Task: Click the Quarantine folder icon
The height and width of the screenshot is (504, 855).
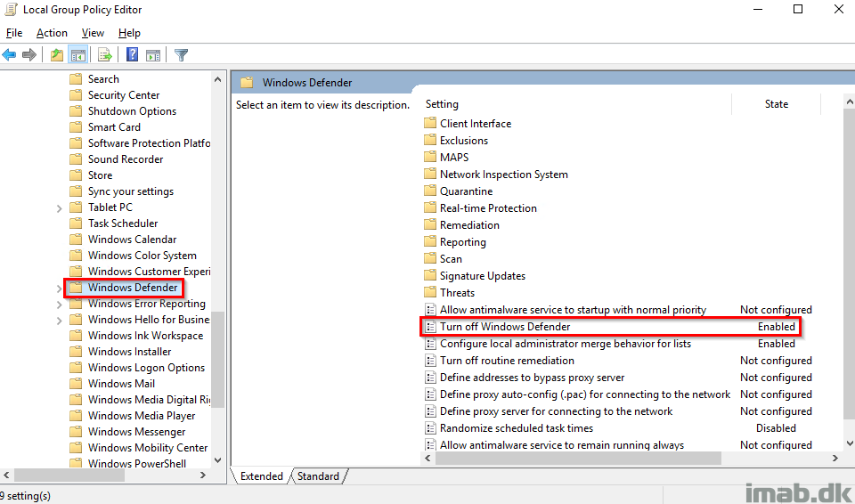Action: coord(430,191)
